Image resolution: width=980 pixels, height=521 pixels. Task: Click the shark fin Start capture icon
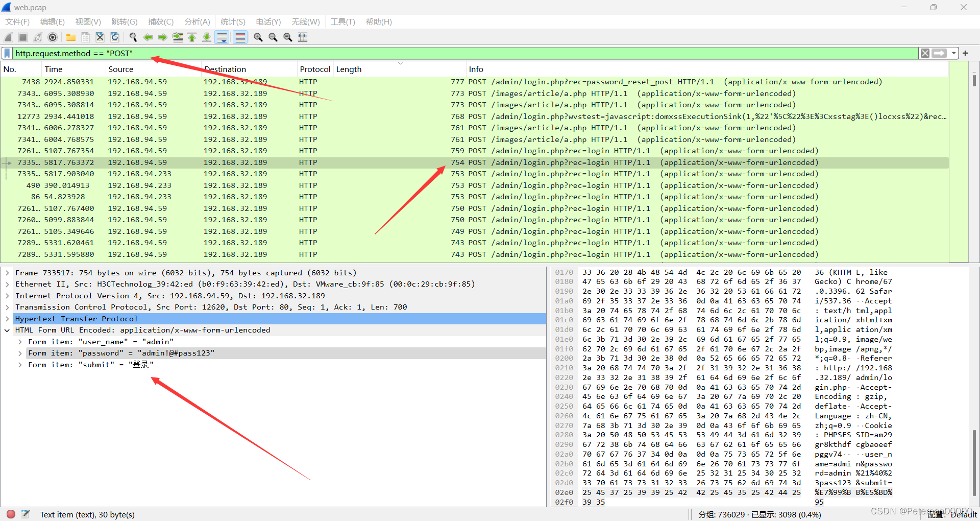(8, 37)
